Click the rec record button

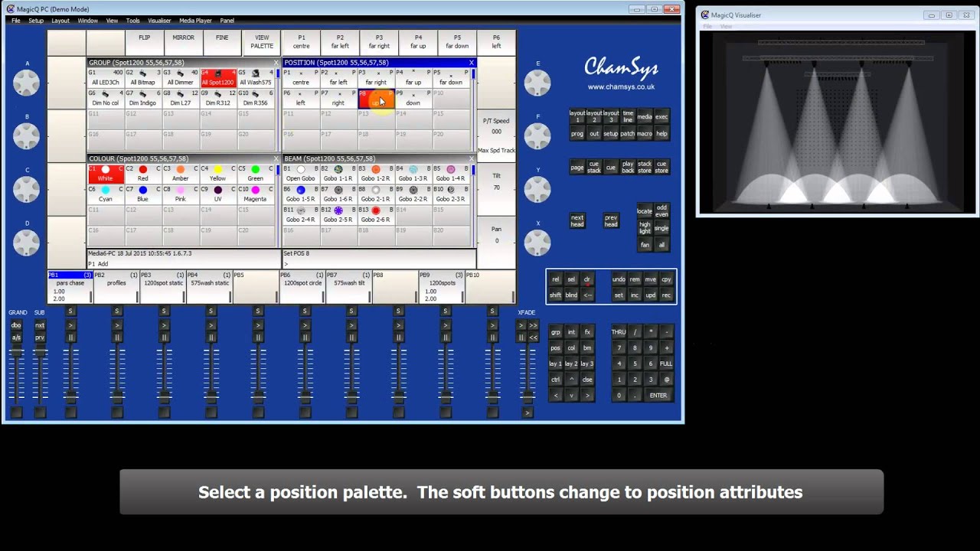coord(666,295)
